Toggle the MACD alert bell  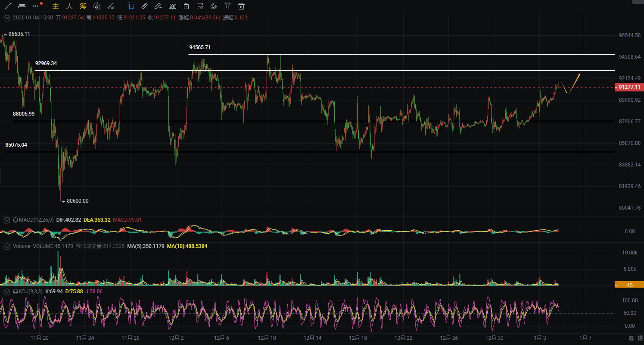tap(16, 220)
